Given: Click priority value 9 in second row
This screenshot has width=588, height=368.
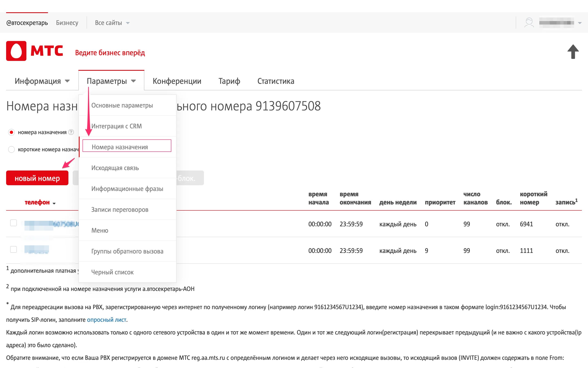Looking at the screenshot, I should tap(427, 250).
